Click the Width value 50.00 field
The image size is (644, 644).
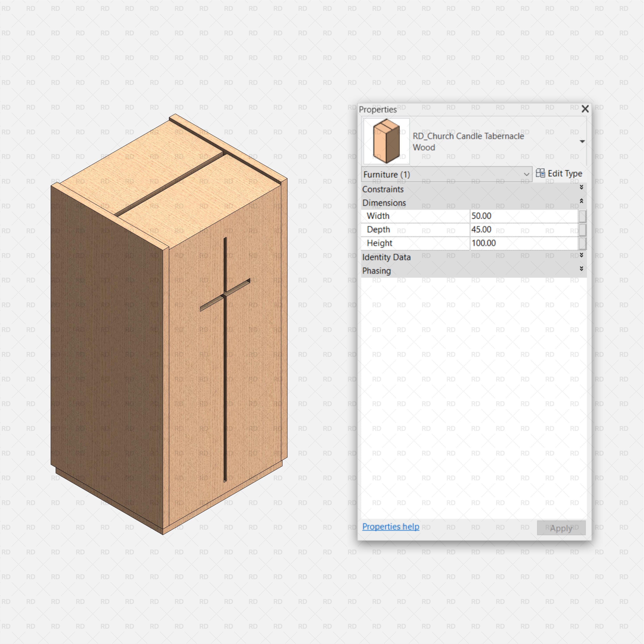(524, 216)
